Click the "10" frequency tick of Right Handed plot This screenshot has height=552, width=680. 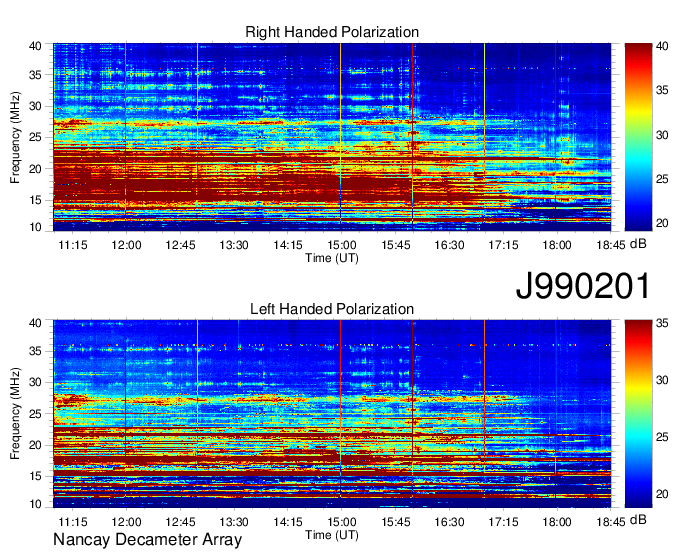pyautogui.click(x=35, y=227)
